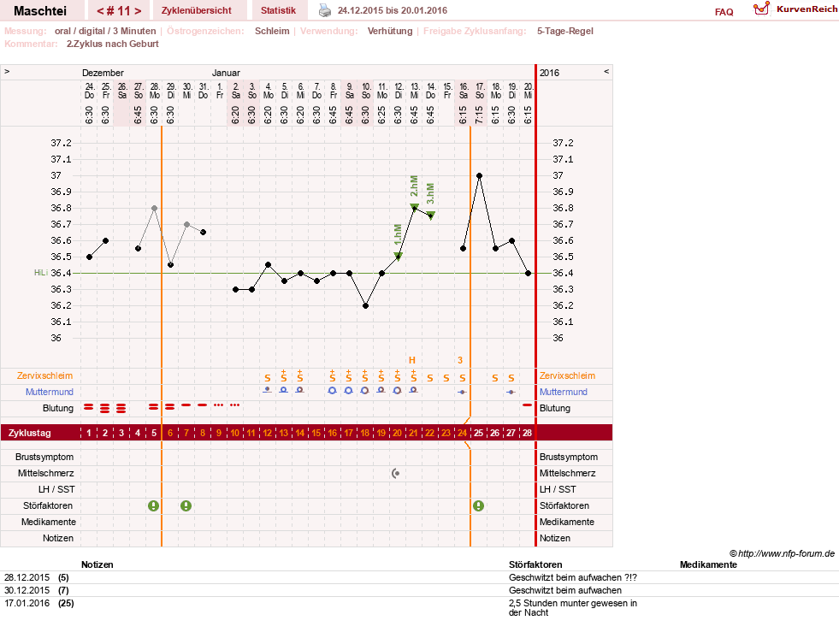The image size is (839, 644).
Task: Click the KurvenReich logo icon
Action: [761, 9]
